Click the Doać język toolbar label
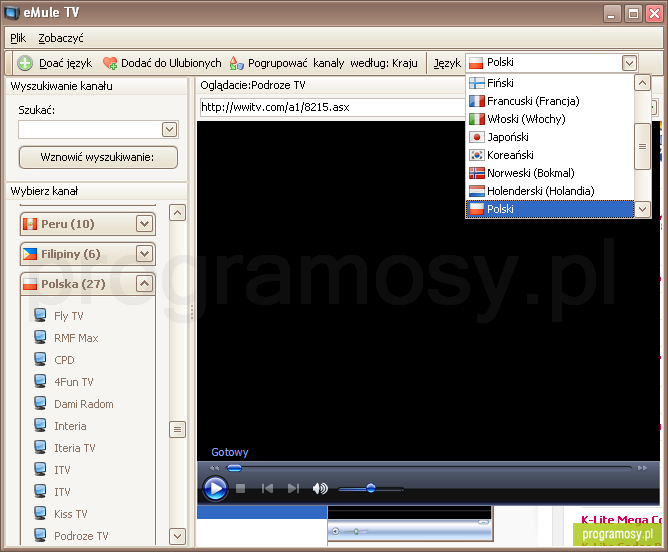Viewport: 668px width, 552px height. point(66,63)
